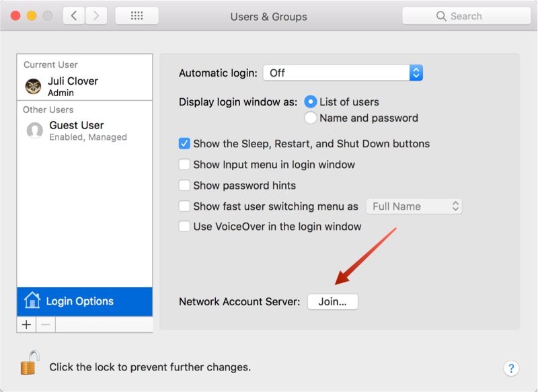Viewport: 538px width, 392px height.
Task: Click the Users & Groups window title
Action: [x=268, y=16]
